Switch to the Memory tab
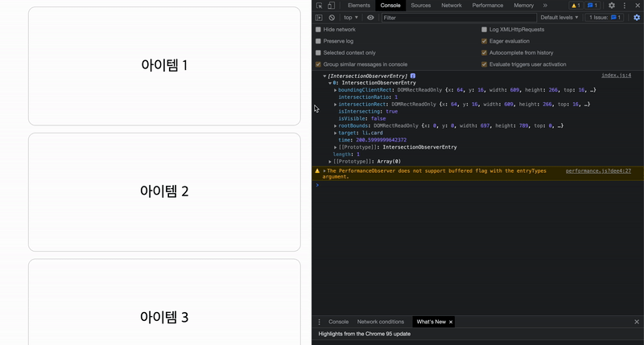 click(x=524, y=6)
